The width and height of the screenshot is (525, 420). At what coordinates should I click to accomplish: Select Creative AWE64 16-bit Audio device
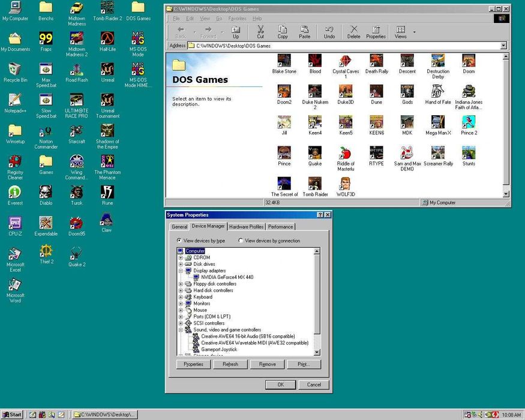(x=248, y=336)
